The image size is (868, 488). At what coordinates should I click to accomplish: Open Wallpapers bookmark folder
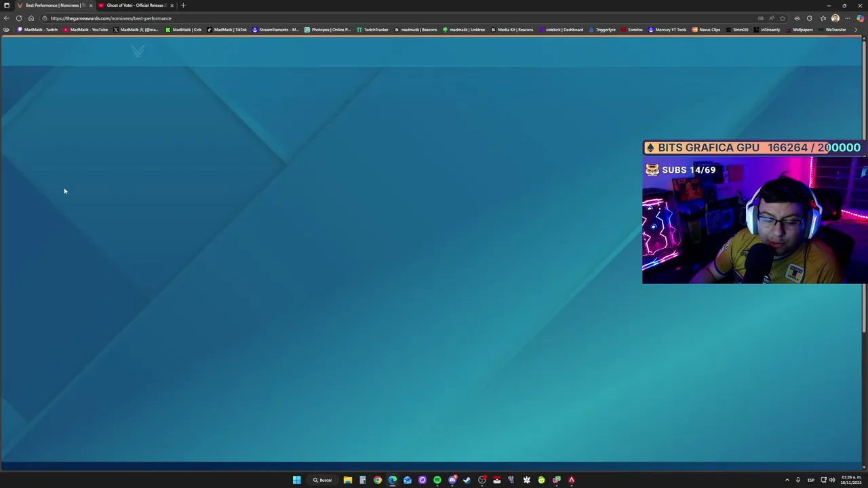click(x=800, y=30)
